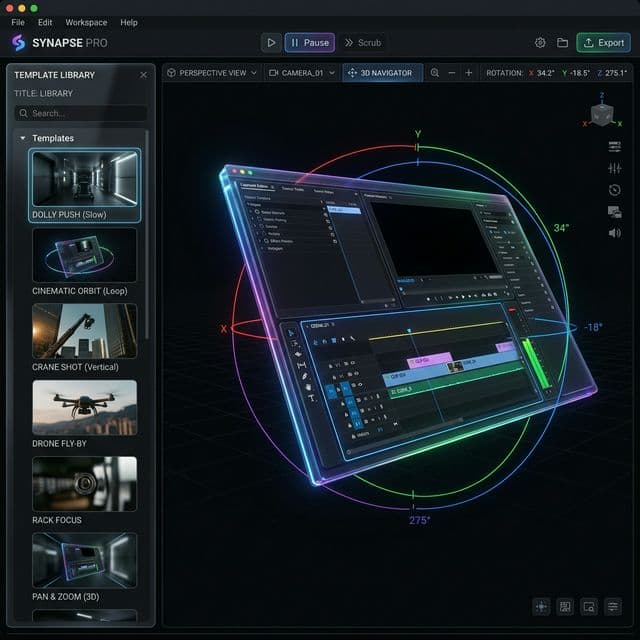This screenshot has width=640, height=640.
Task: Open the Perspective View dropdown
Action: tap(212, 73)
